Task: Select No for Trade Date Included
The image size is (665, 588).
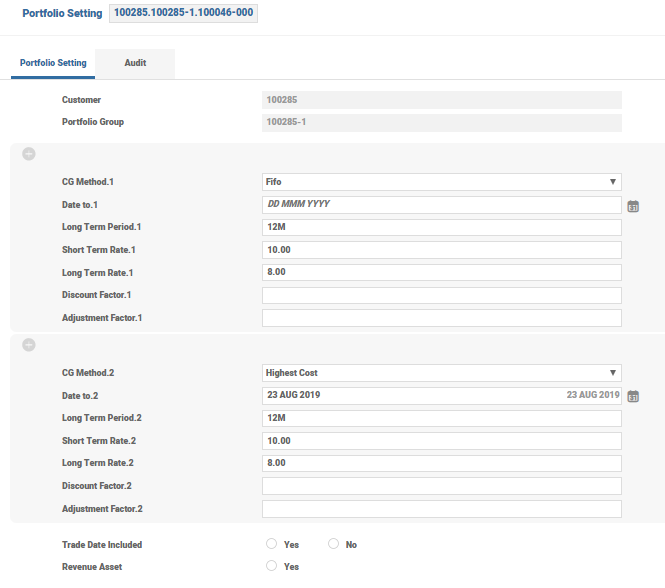Action: coord(333,544)
